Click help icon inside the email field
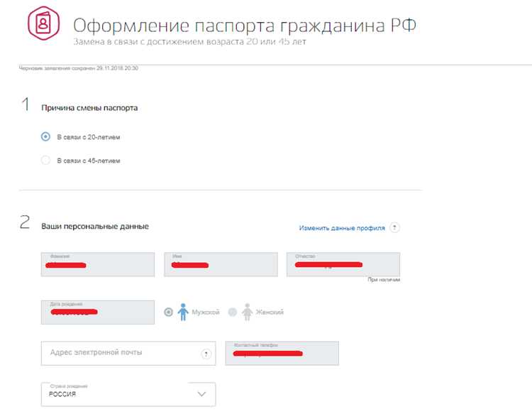This screenshot has height=414, width=532. click(x=206, y=354)
